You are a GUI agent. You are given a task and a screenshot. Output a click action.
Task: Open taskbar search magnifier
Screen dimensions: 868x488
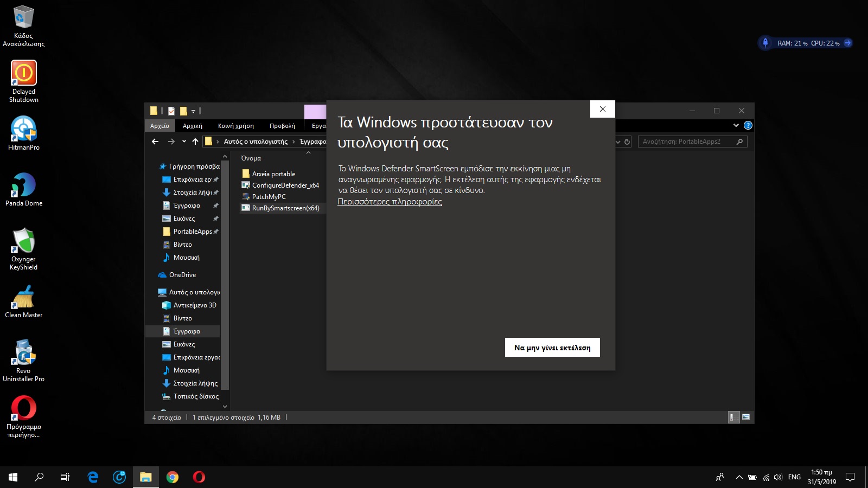coord(39,477)
